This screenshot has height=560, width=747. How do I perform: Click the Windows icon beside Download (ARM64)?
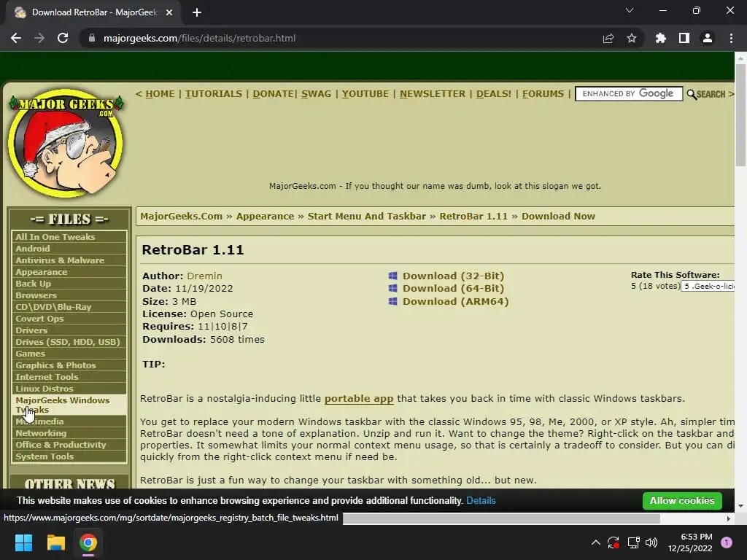[392, 301]
